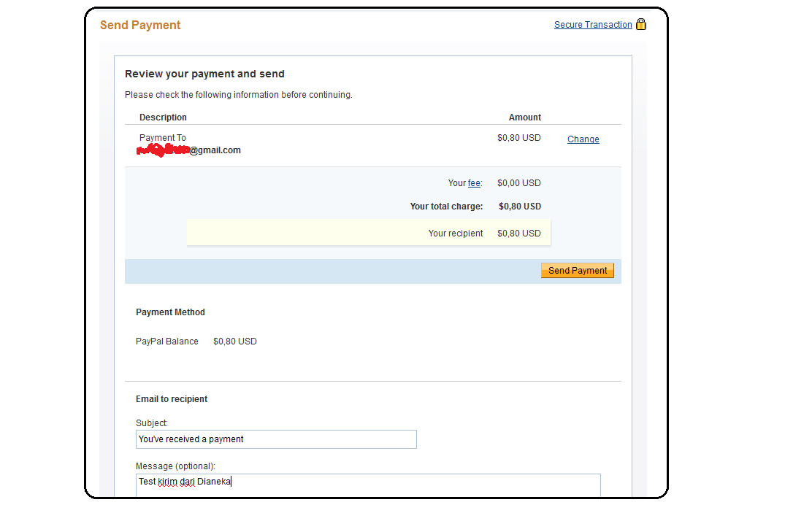Select the Your recipient amount in yellow box

(x=518, y=234)
